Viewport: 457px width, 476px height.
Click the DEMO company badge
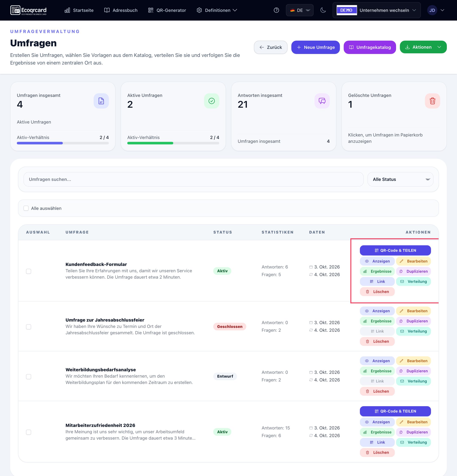(347, 10)
